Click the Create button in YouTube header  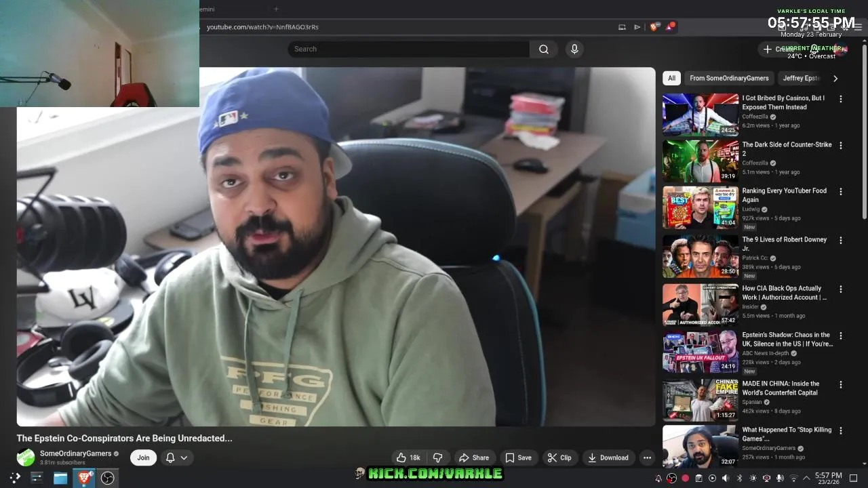coord(778,49)
